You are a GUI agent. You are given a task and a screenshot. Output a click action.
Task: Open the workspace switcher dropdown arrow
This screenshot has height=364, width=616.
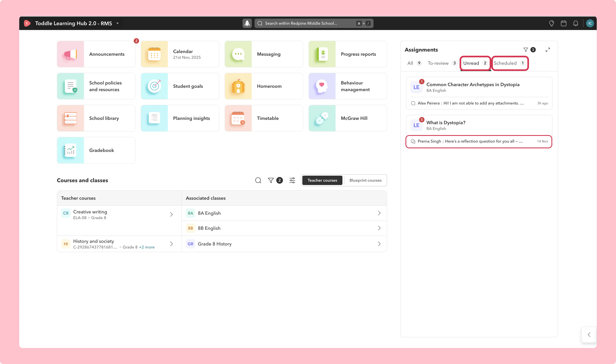pyautogui.click(x=118, y=23)
